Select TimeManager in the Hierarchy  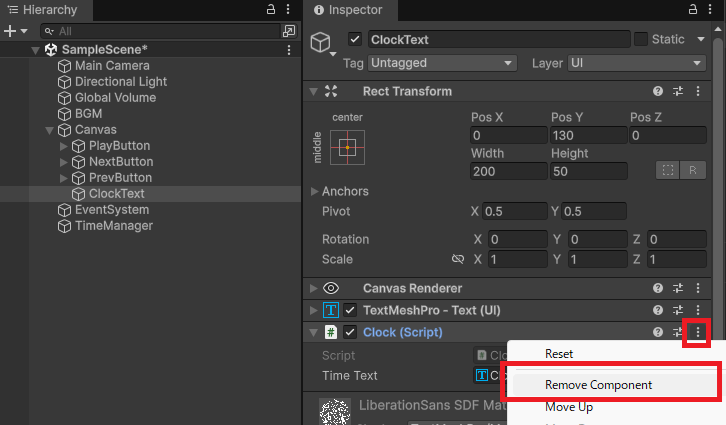[113, 226]
